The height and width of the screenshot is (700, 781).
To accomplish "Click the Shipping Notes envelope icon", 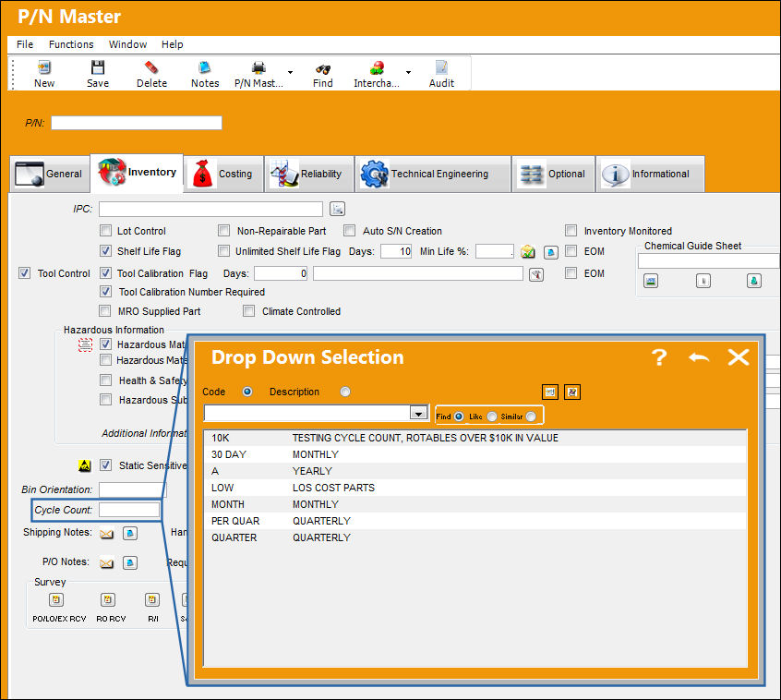I will pyautogui.click(x=106, y=534).
